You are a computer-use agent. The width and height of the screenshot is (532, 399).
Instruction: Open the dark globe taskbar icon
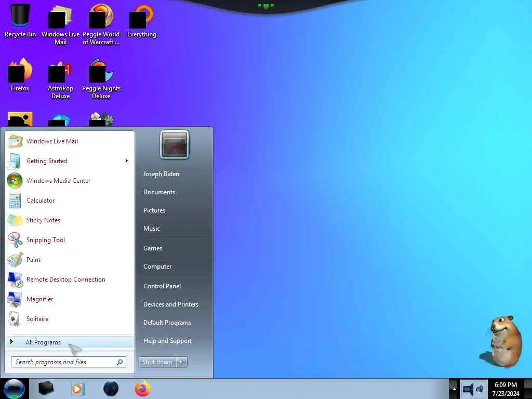[x=111, y=389]
